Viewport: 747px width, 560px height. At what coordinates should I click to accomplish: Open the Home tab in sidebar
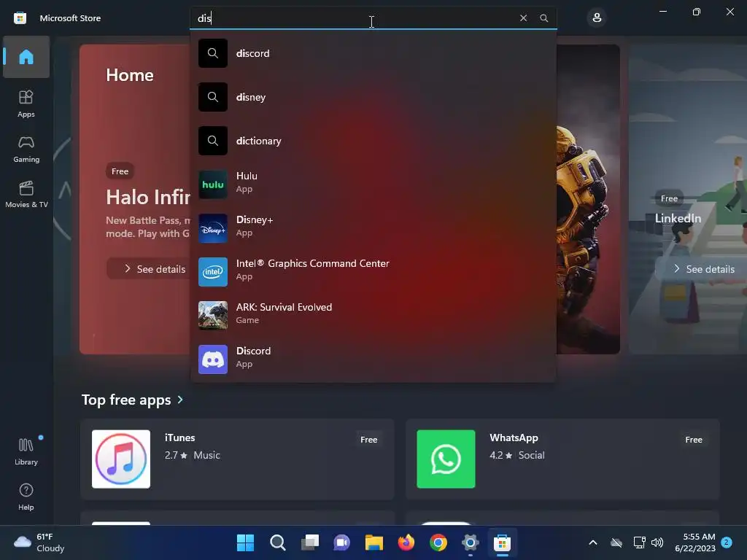point(26,57)
